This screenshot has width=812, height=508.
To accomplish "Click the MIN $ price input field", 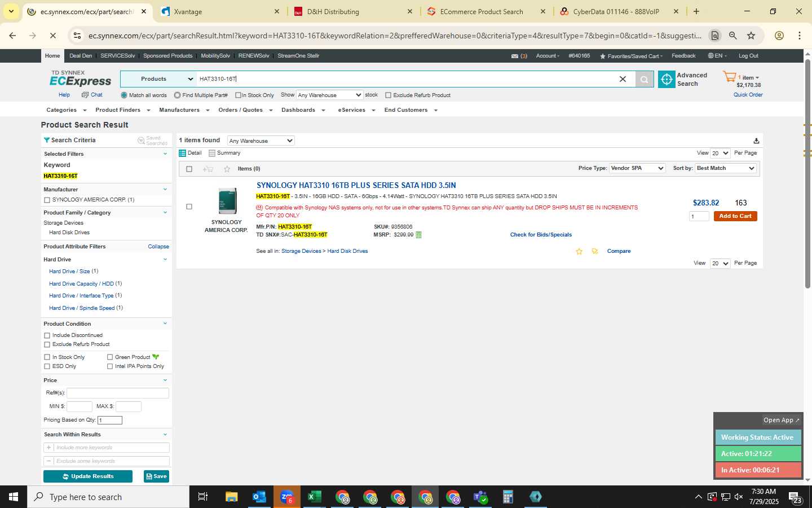I will tap(80, 406).
